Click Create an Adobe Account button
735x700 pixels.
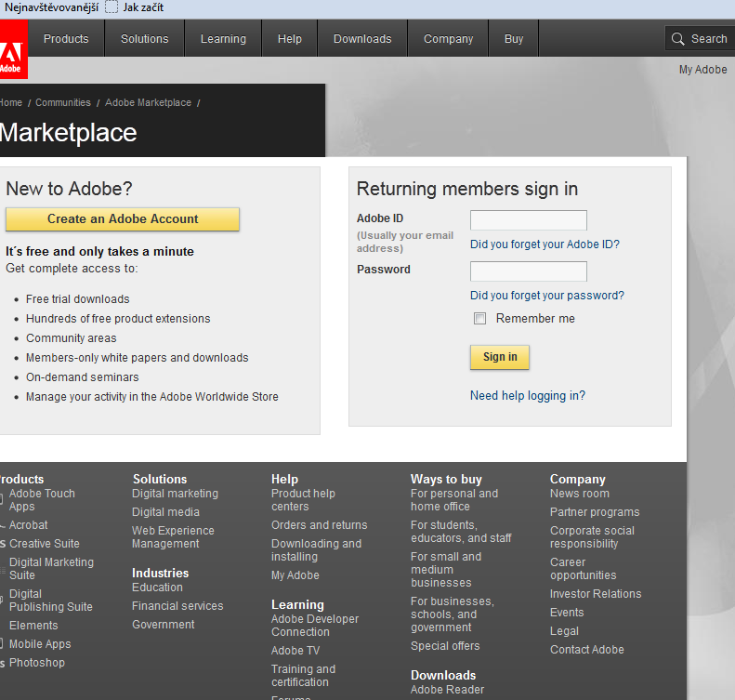pos(123,219)
